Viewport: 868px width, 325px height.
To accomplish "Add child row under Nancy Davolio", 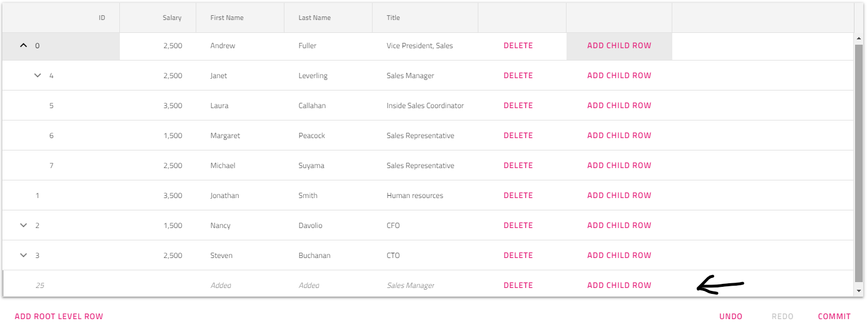I will point(619,225).
